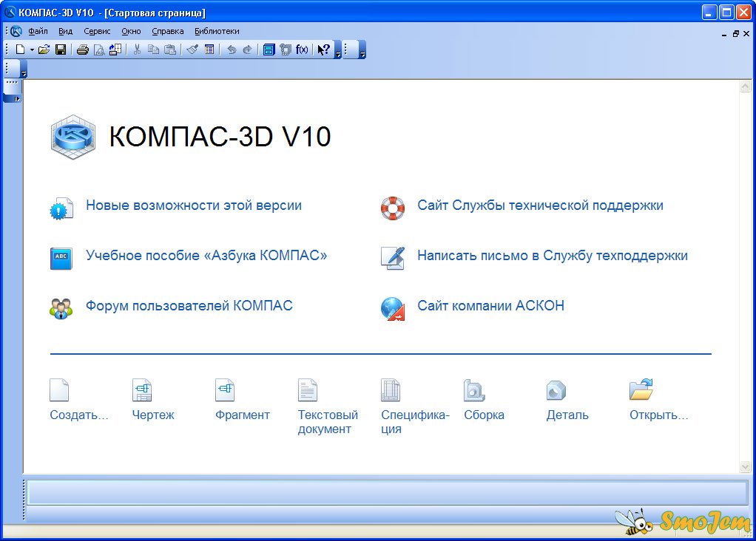Click the New document toolbar icon

click(x=20, y=49)
